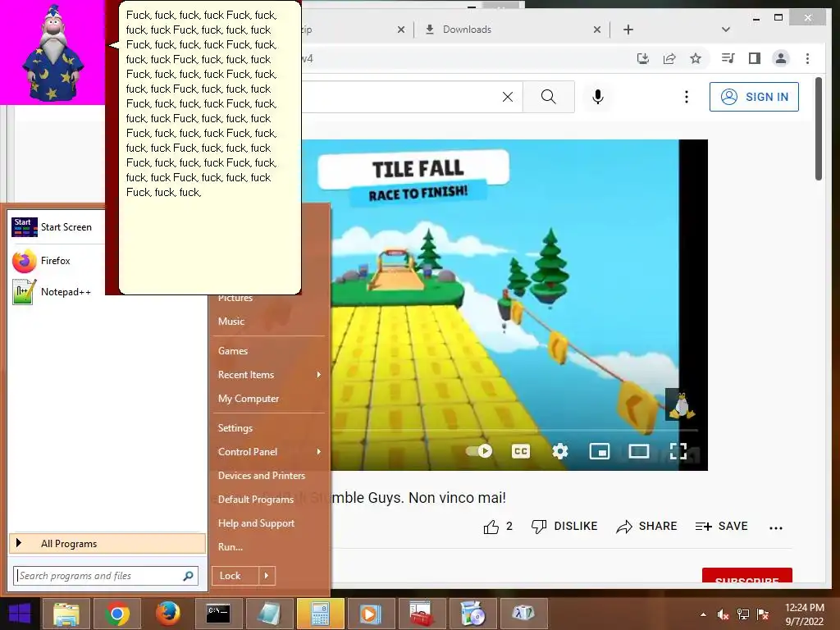Click the YouTube search magnifier button

point(548,97)
